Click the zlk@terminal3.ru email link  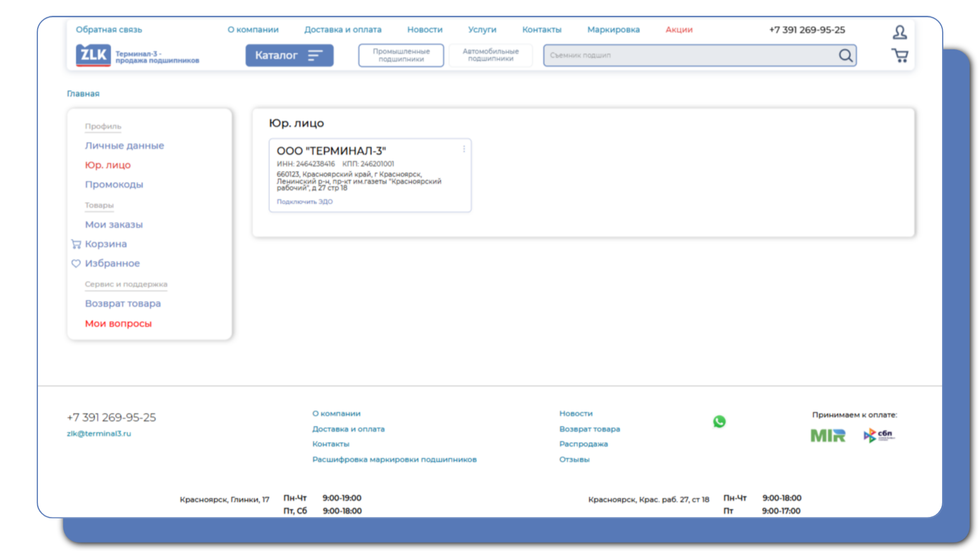coord(99,434)
